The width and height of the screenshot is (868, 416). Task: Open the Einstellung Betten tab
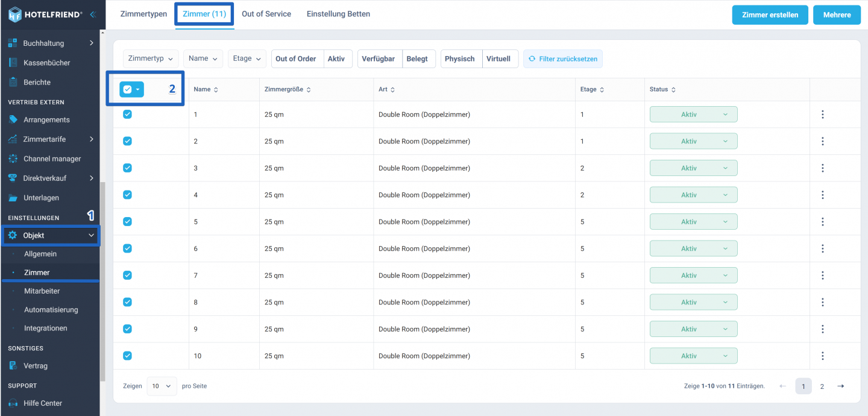338,14
